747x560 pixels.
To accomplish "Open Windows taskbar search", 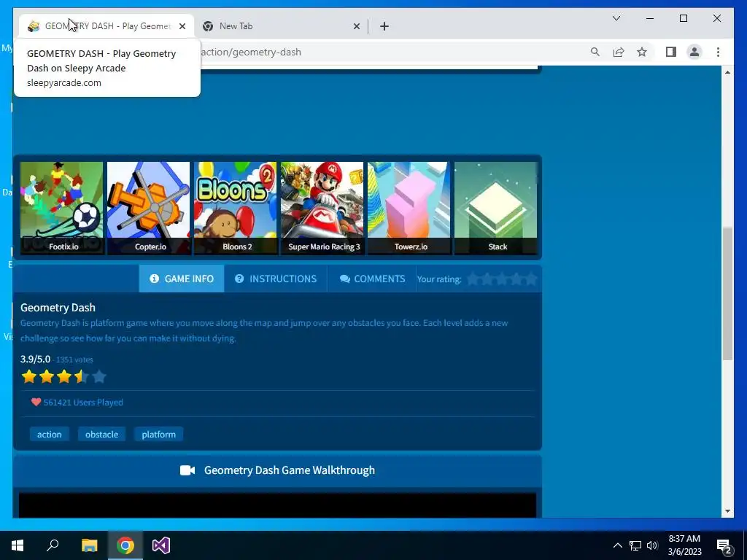I will coord(53,545).
